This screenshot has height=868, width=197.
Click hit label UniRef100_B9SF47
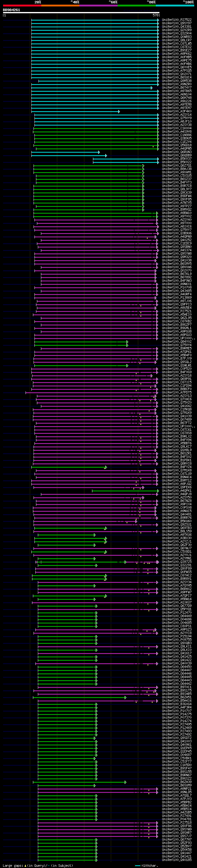point(177,768)
